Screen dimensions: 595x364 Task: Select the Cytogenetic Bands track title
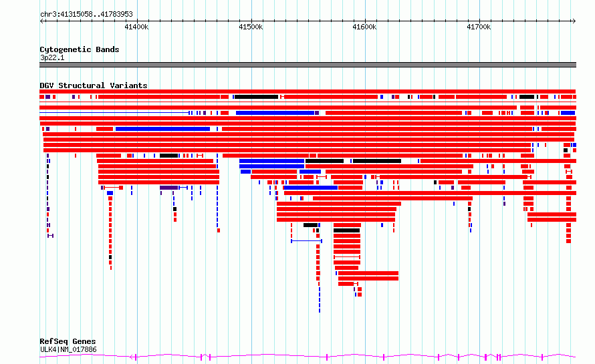click(x=80, y=49)
